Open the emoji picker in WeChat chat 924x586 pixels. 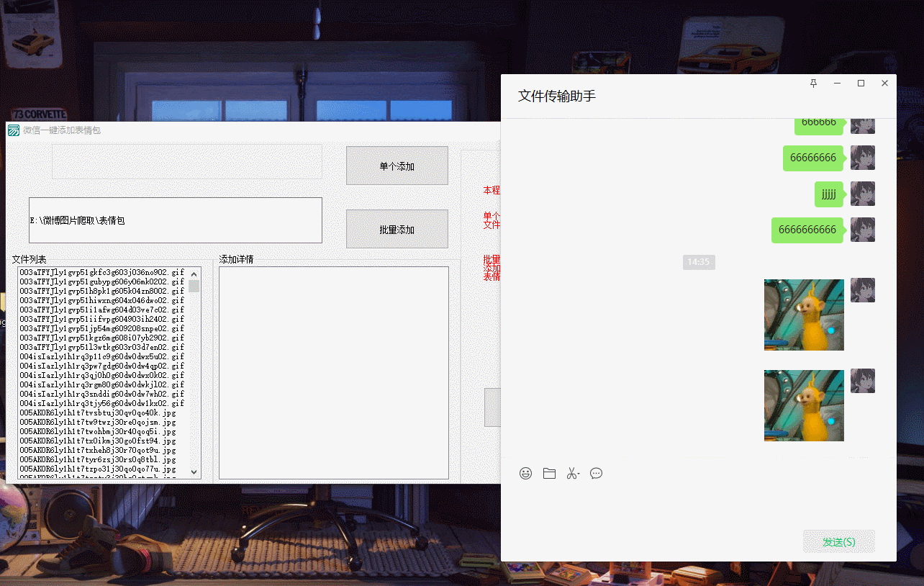(526, 473)
